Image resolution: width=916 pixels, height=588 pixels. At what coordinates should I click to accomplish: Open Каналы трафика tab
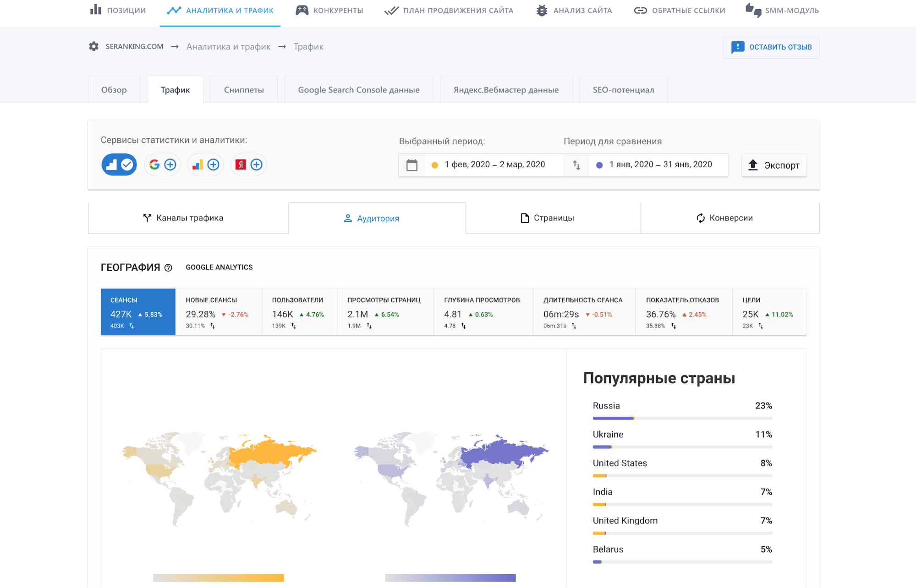click(x=188, y=218)
